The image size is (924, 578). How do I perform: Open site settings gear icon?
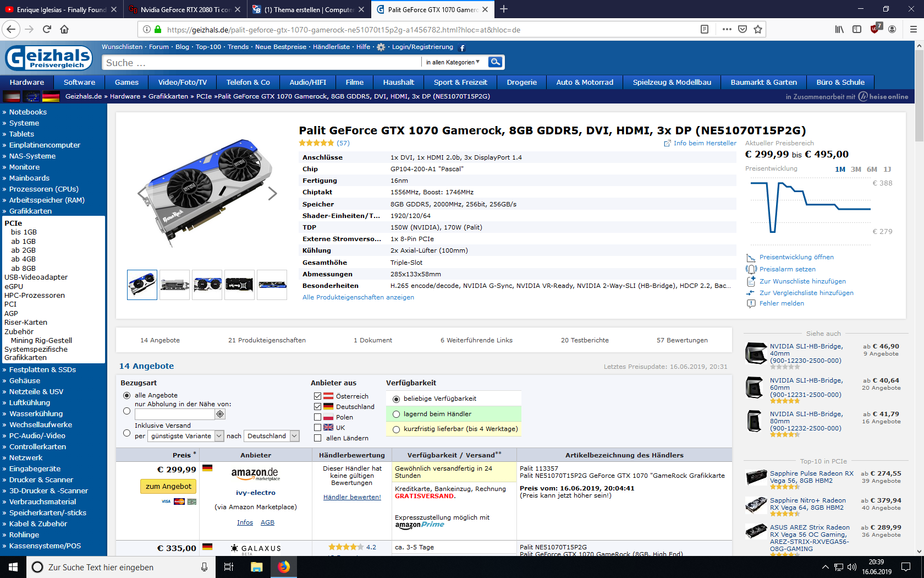381,47
